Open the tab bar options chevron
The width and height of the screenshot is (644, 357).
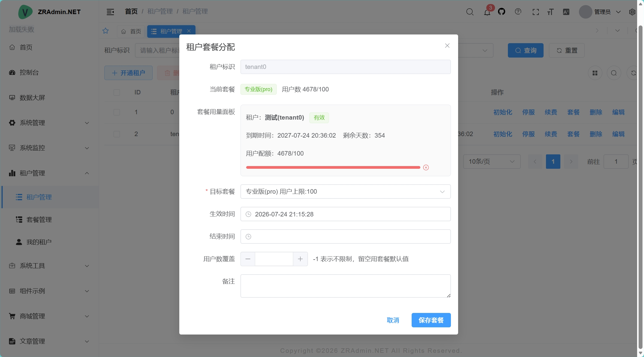pyautogui.click(x=617, y=31)
